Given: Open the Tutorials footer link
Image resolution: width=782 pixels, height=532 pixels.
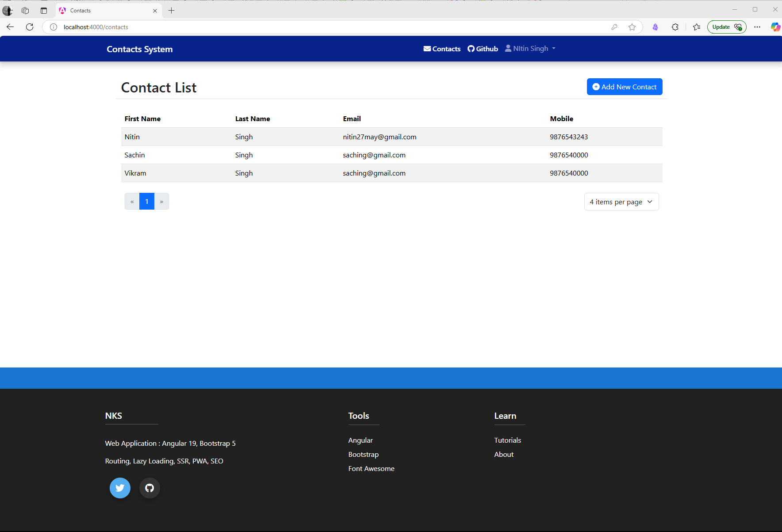Looking at the screenshot, I should pyautogui.click(x=508, y=440).
